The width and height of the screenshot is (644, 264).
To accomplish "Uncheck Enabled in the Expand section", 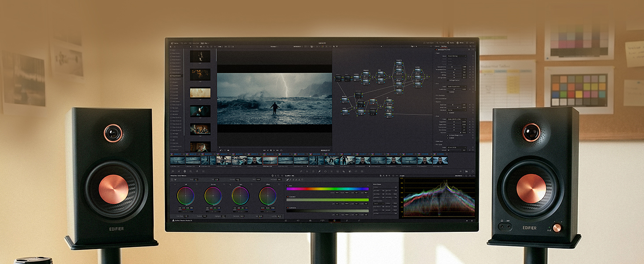I will click(447, 112).
